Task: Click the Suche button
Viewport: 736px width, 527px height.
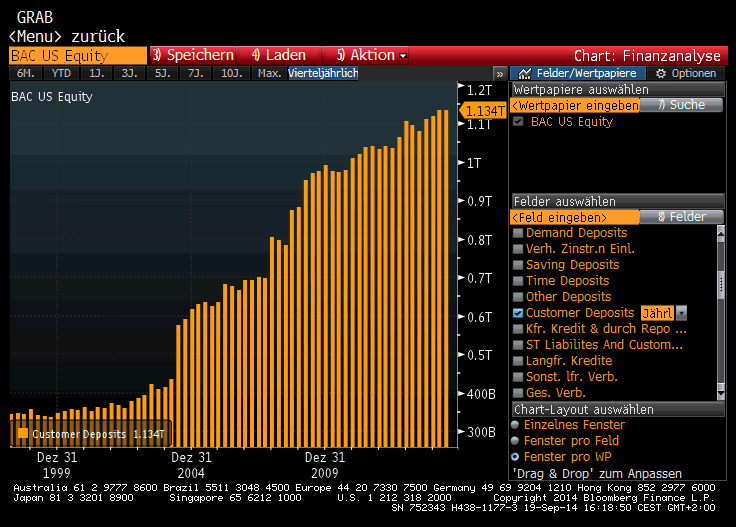Action: [681, 105]
